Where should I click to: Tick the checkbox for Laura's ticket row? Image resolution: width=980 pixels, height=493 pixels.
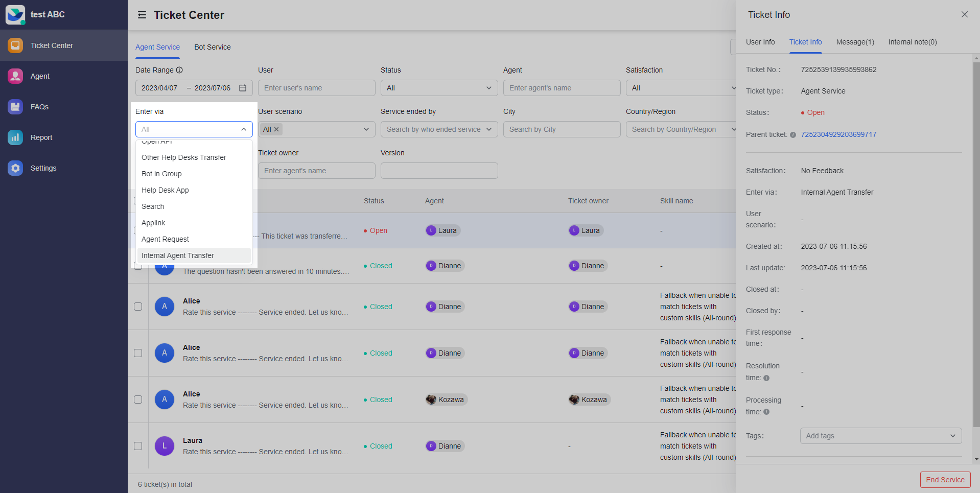138,446
